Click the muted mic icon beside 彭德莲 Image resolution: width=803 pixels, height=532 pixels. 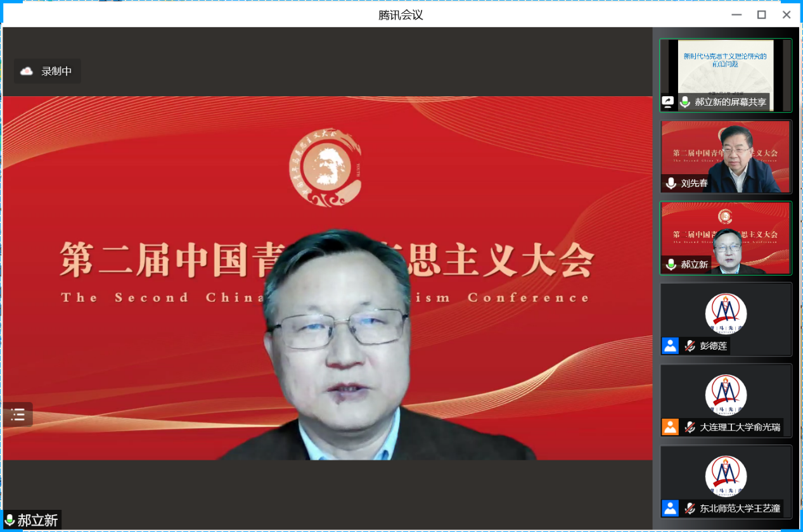tap(690, 346)
